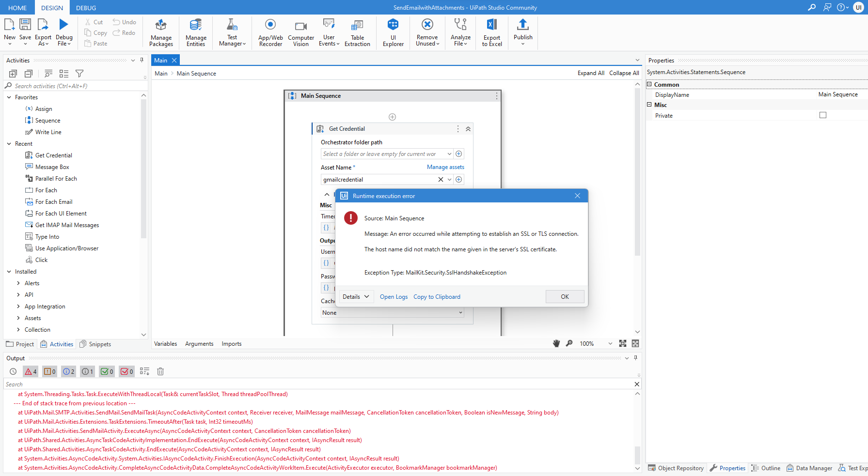Pin the Output panel

click(x=635, y=358)
